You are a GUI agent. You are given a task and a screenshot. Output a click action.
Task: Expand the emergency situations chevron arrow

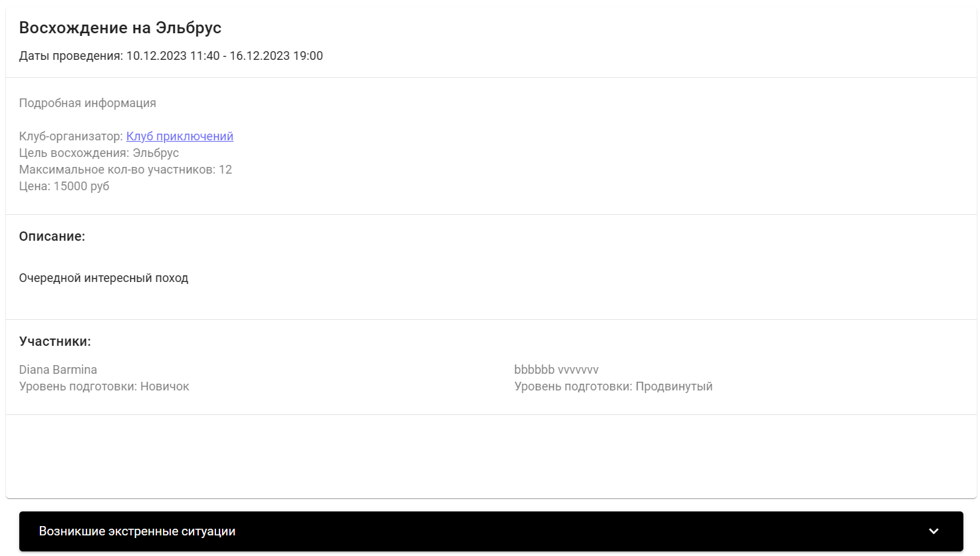(933, 531)
